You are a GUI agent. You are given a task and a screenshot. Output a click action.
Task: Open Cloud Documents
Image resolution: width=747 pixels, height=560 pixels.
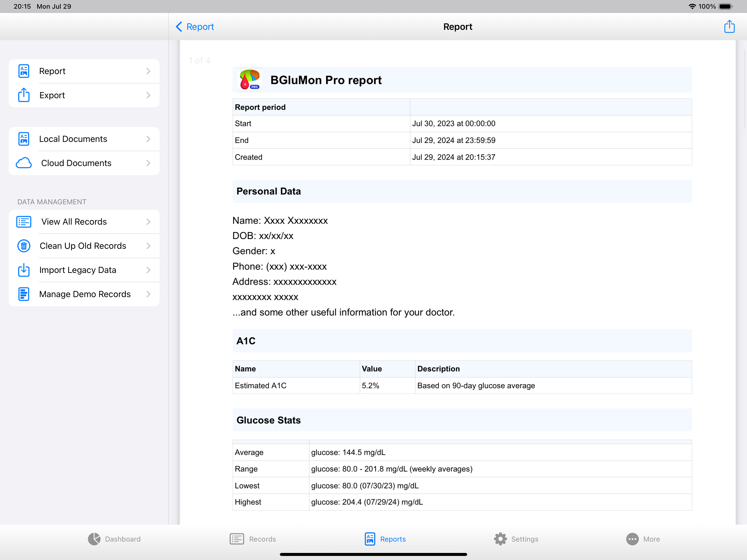(84, 163)
